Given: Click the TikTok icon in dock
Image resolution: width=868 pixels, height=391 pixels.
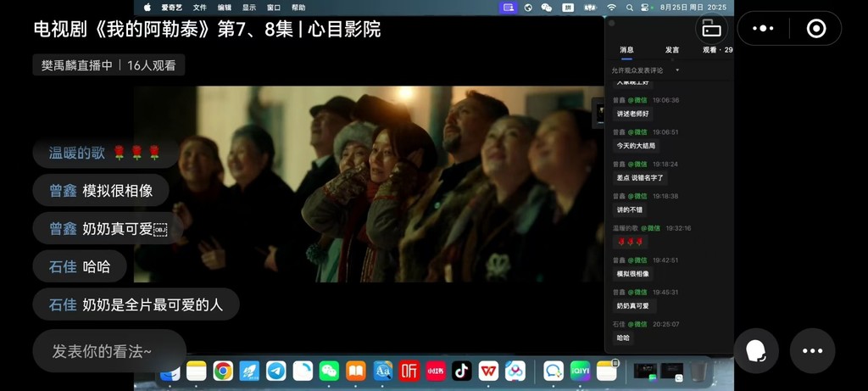Looking at the screenshot, I should [x=462, y=371].
